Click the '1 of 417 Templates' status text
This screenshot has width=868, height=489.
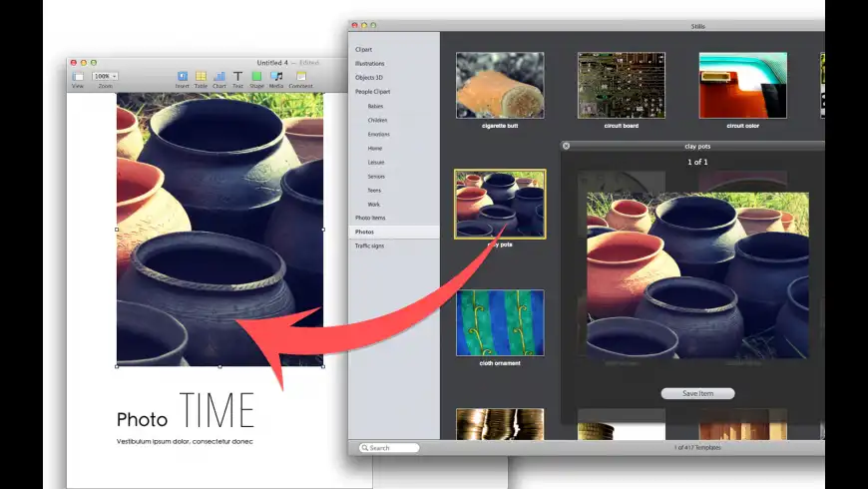point(697,447)
